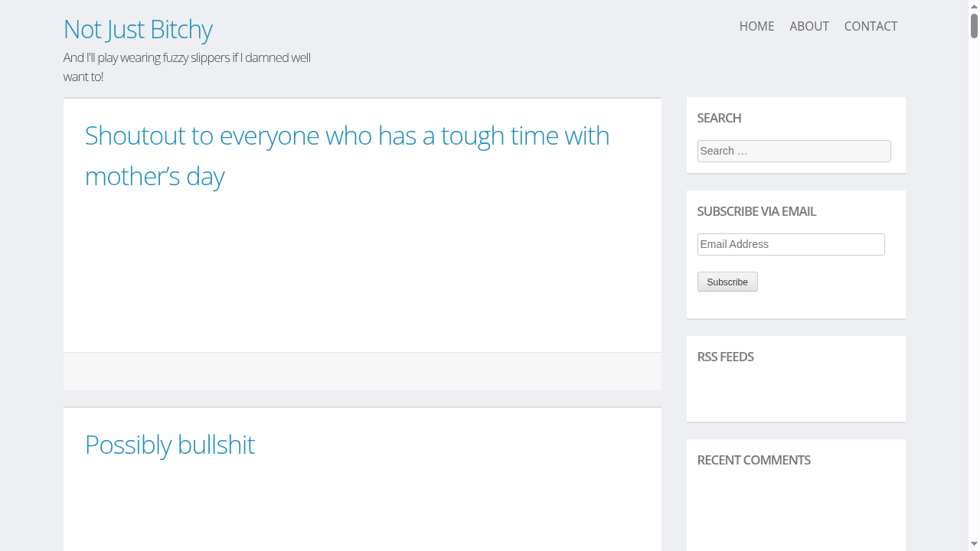
Task: Click into the Email Address field
Action: (791, 244)
